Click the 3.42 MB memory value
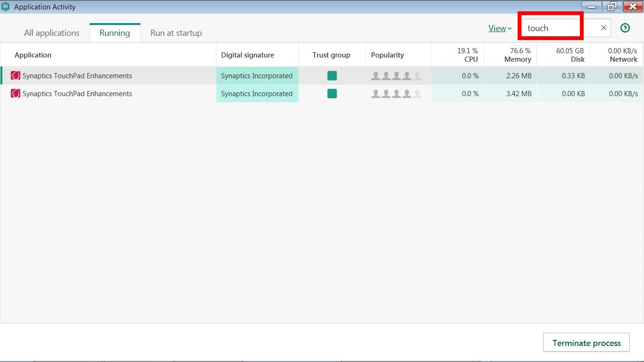Viewport: 644px width, 362px height. point(519,93)
